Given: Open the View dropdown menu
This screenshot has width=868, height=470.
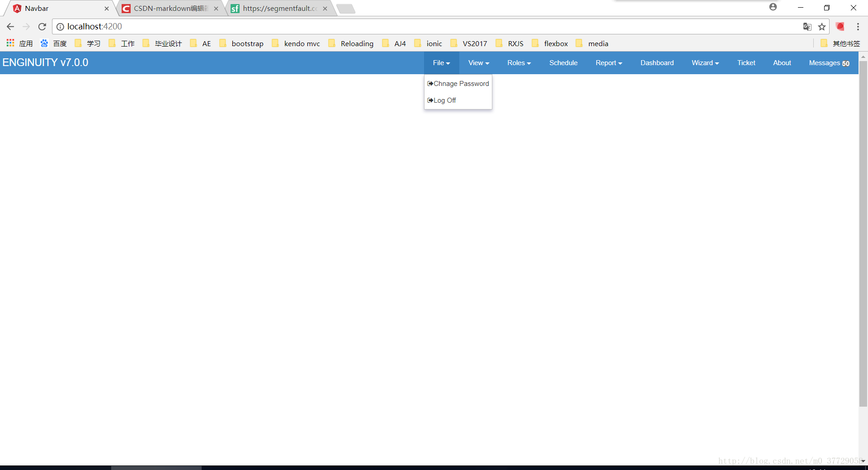Looking at the screenshot, I should pos(479,63).
